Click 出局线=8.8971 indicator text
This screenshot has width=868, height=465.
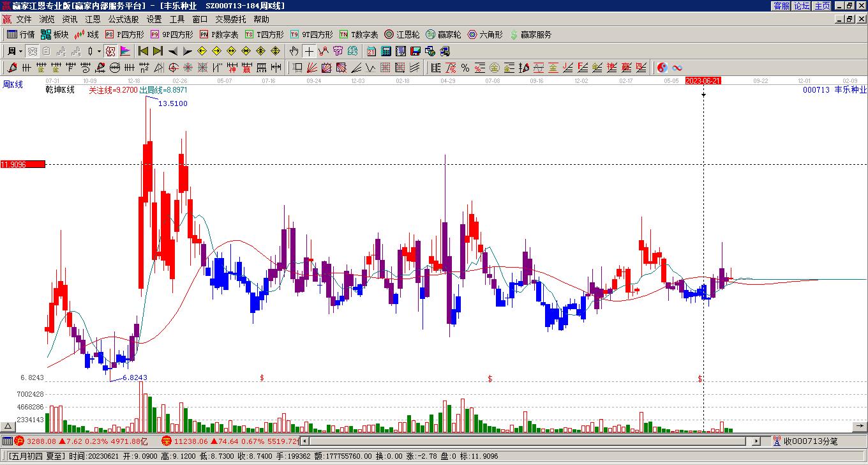click(x=163, y=90)
